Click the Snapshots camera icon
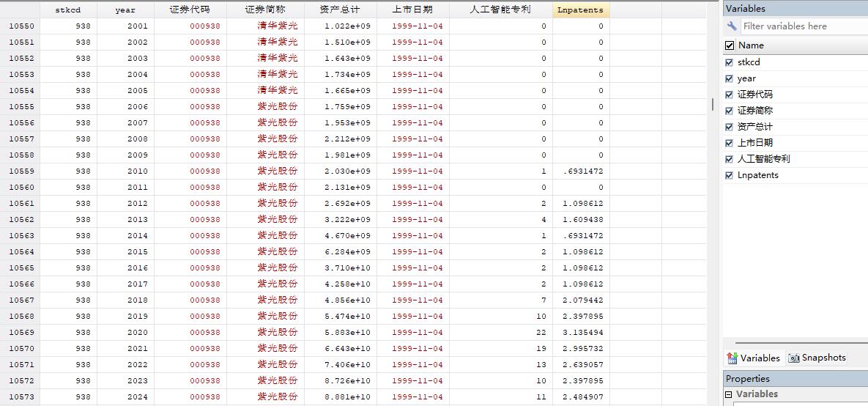Image resolution: width=868 pixels, height=406 pixels. click(794, 358)
